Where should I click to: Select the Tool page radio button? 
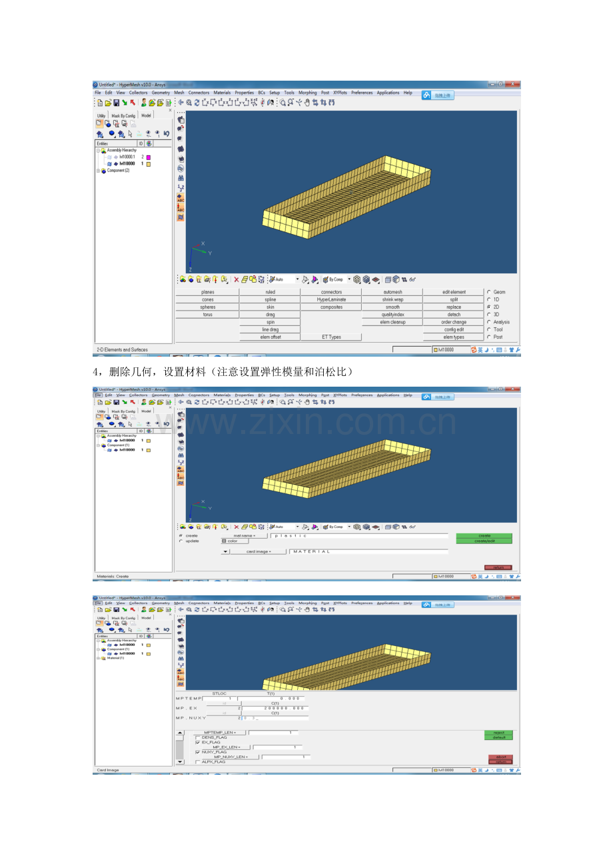(x=489, y=329)
